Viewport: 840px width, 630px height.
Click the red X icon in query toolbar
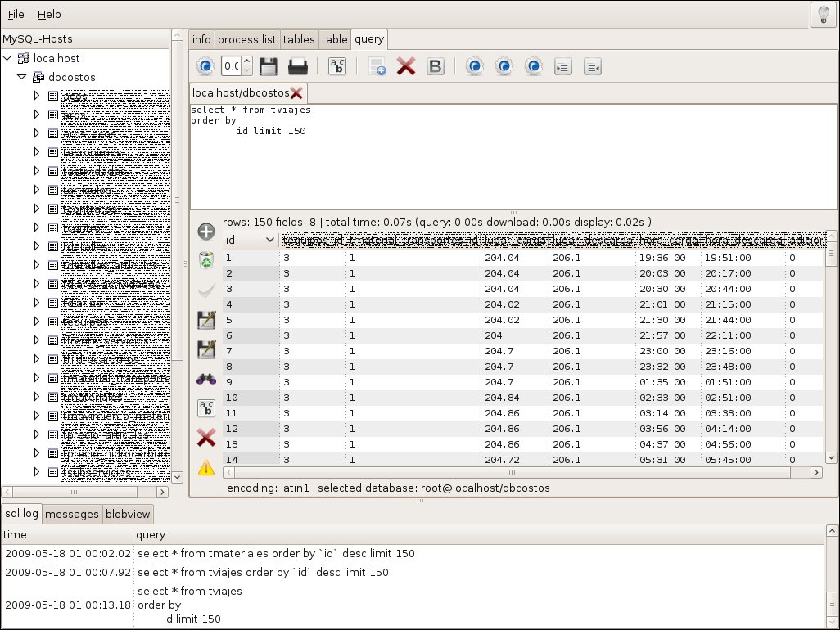406,66
